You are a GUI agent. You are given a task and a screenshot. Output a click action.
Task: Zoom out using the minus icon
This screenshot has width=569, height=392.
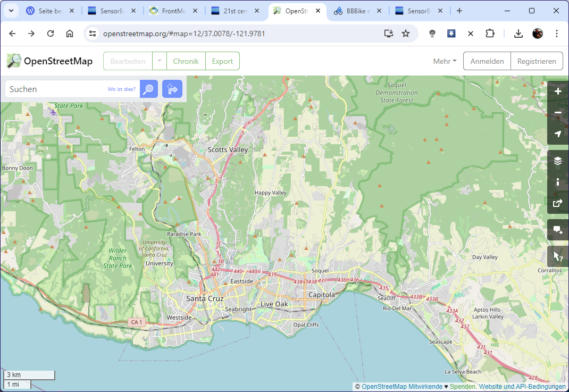coord(557,113)
